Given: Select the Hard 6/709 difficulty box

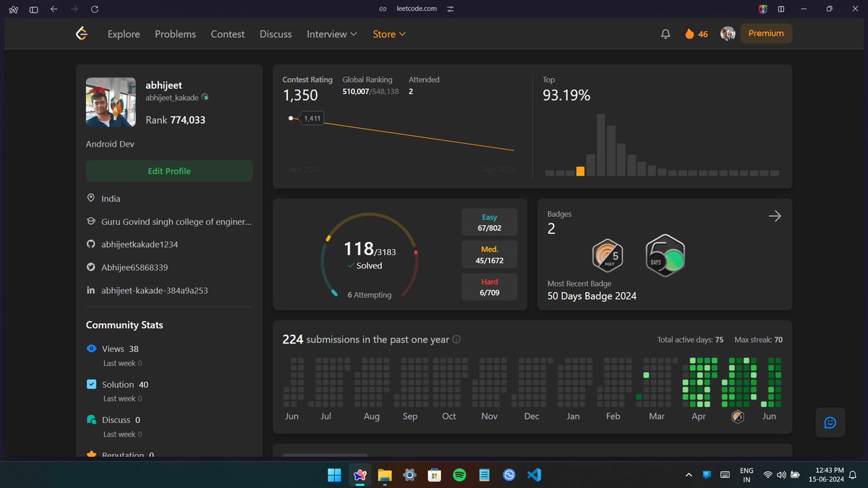Looking at the screenshot, I should click(490, 287).
